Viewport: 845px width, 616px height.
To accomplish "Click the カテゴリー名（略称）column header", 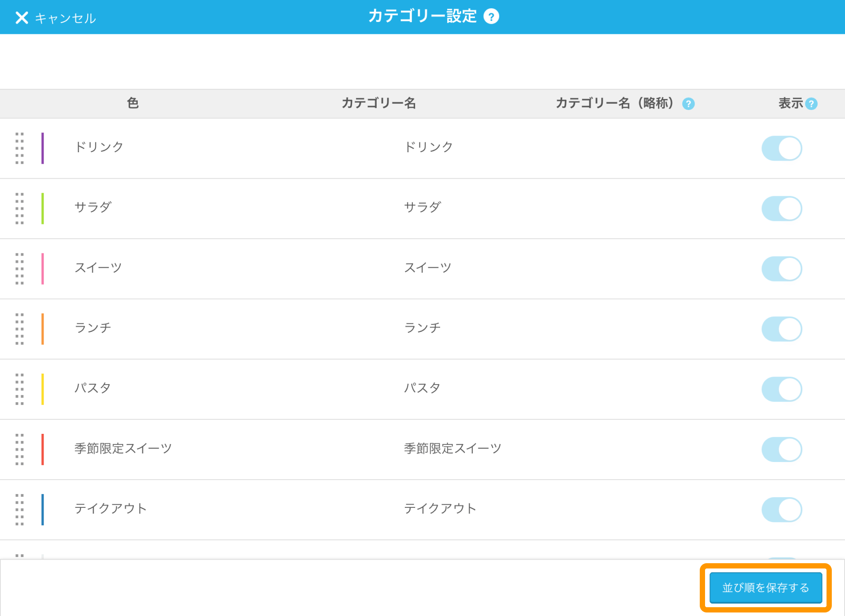I will pyautogui.click(x=616, y=103).
